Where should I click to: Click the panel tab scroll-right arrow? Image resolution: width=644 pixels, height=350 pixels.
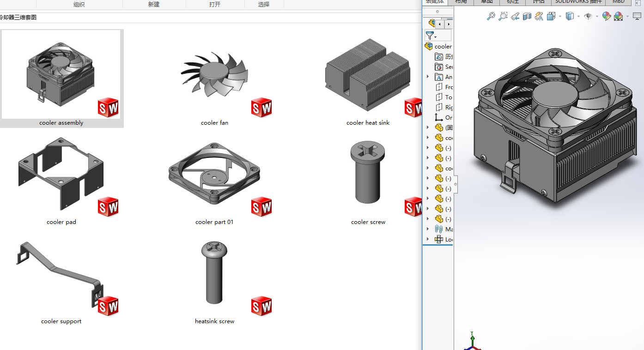448,24
